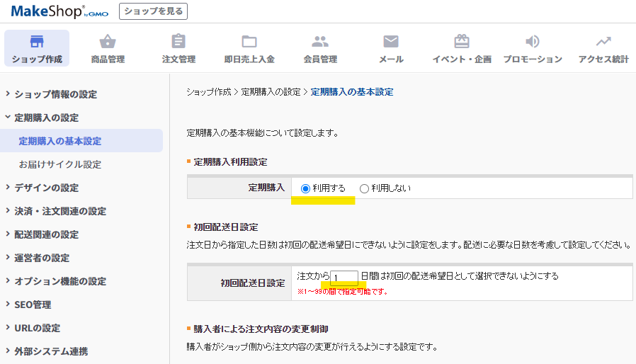This screenshot has height=364, width=636.
Task: Click the ショップ作成 storefront icon
Action: tap(37, 41)
